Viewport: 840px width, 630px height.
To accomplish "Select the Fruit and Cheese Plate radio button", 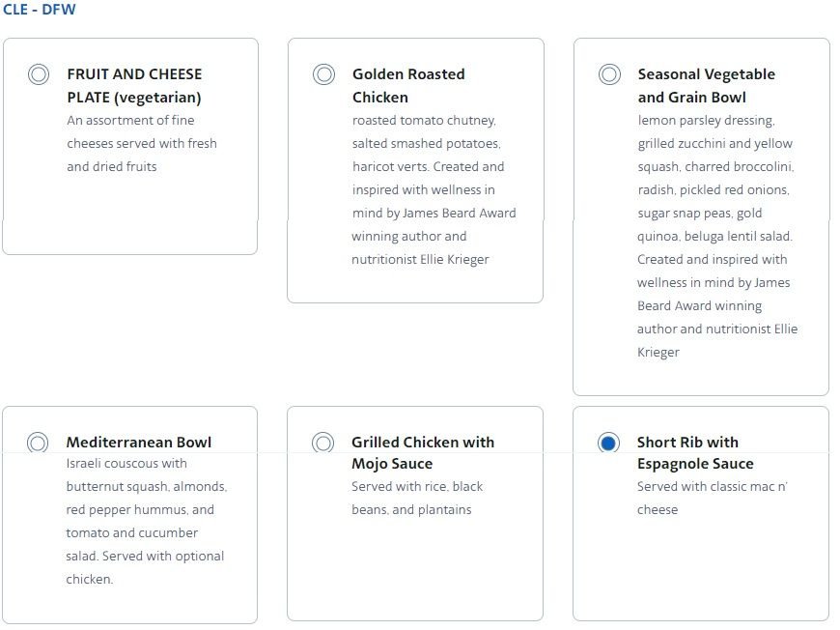I will click(37, 73).
